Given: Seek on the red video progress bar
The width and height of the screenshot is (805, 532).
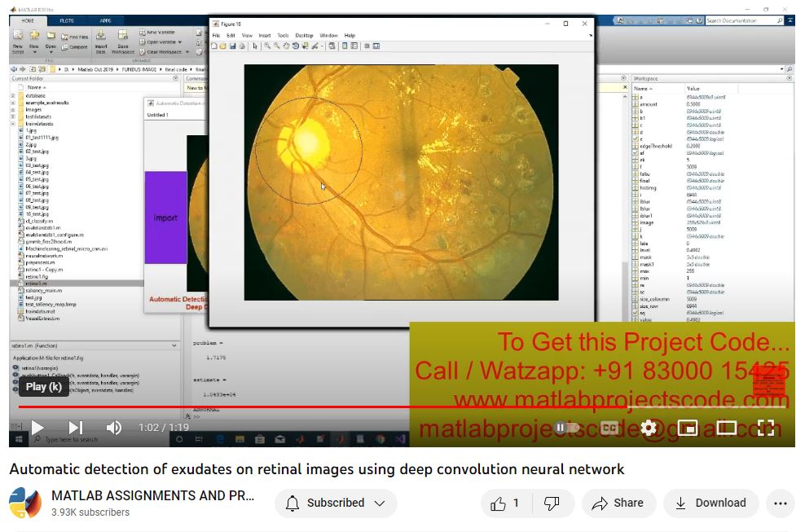Looking at the screenshot, I should pos(402,407).
